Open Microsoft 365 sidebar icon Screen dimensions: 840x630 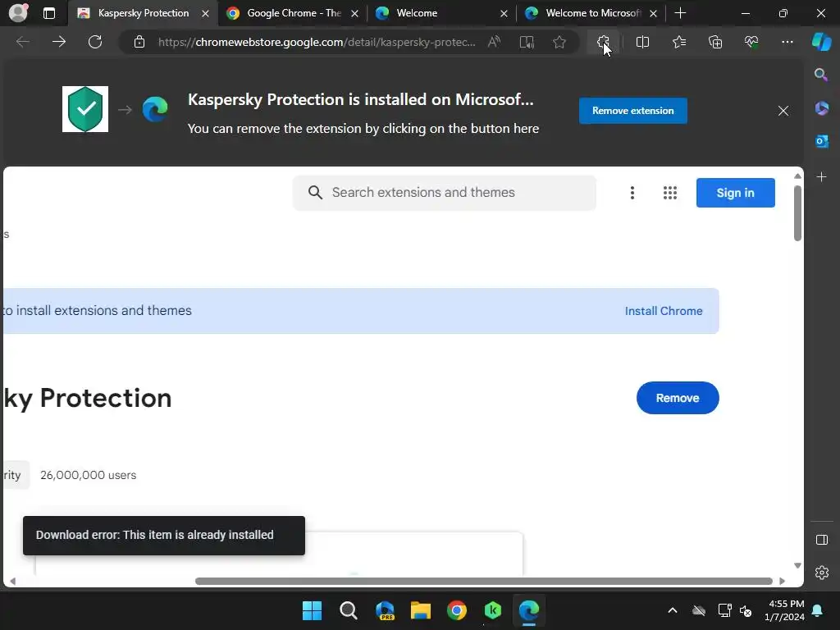821,108
